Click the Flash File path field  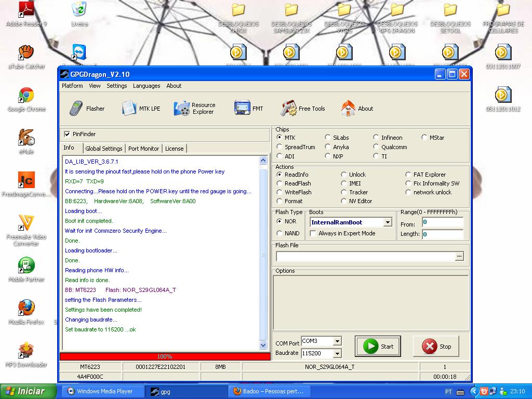pos(365,257)
